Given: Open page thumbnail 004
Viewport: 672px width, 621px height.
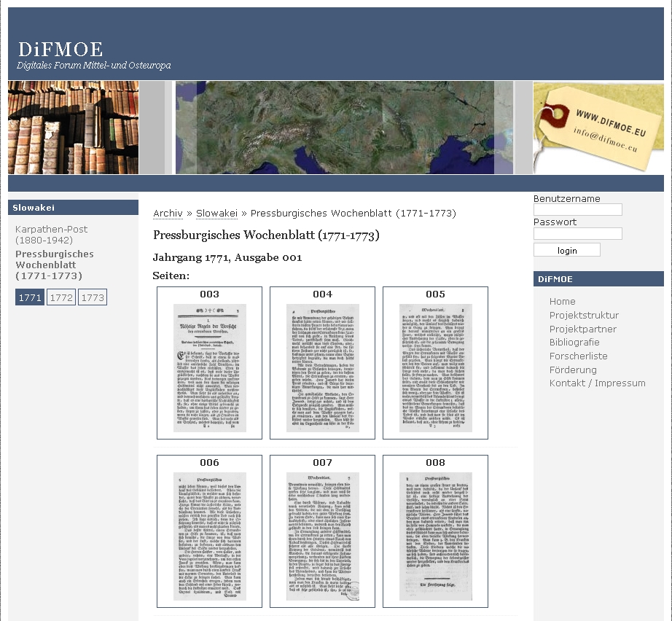Looking at the screenshot, I should point(322,367).
